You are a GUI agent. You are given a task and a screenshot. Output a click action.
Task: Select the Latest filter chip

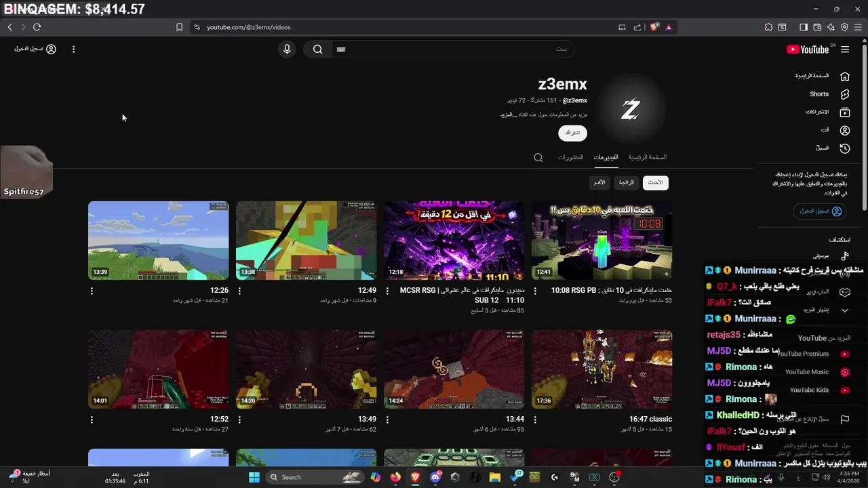click(x=655, y=182)
